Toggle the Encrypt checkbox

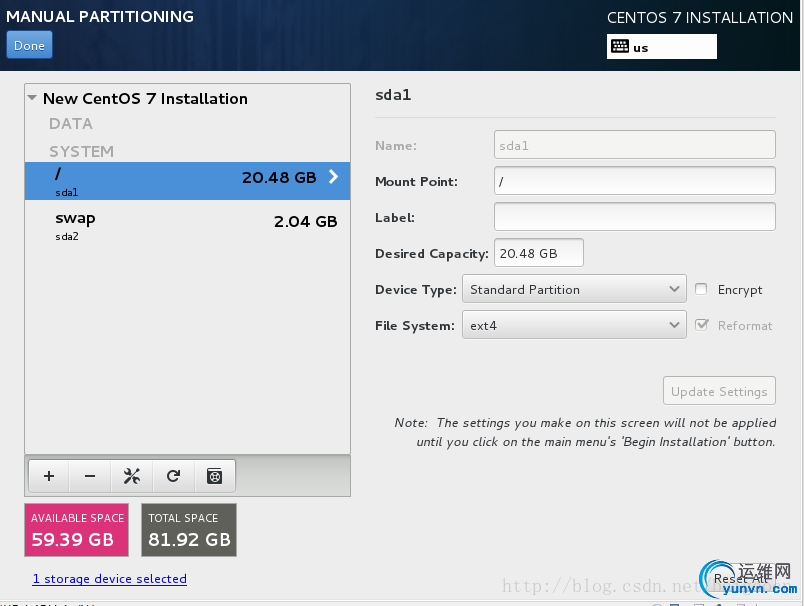[701, 289]
